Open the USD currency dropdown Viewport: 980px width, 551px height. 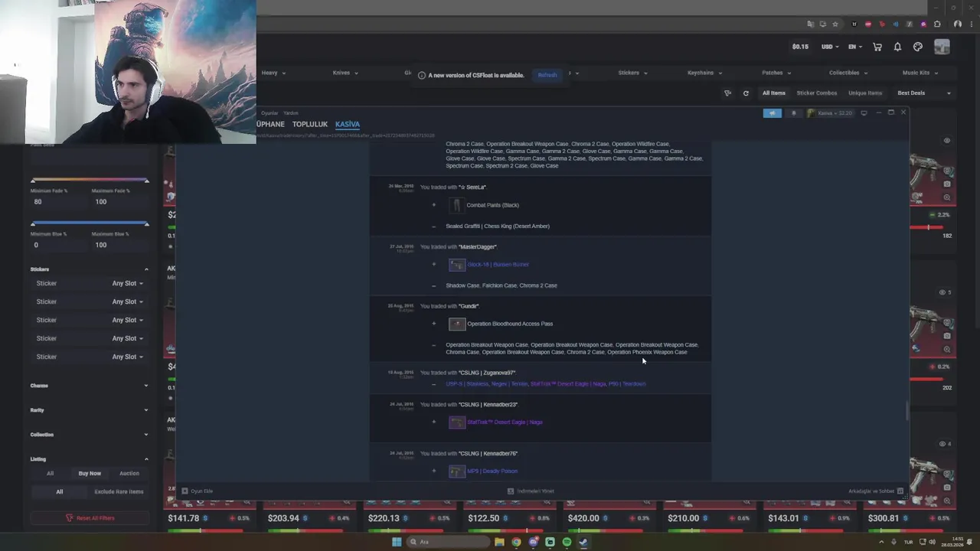tap(830, 47)
